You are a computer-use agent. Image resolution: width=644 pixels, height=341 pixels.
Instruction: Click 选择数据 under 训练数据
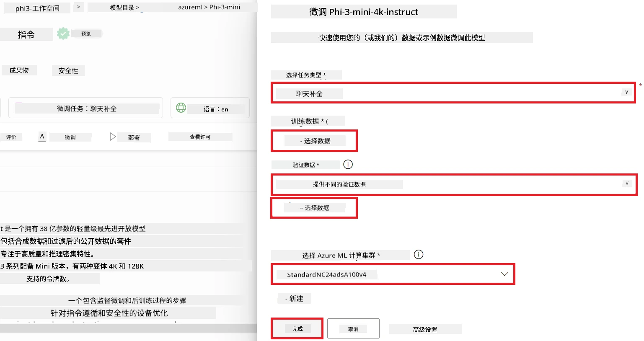pos(315,141)
